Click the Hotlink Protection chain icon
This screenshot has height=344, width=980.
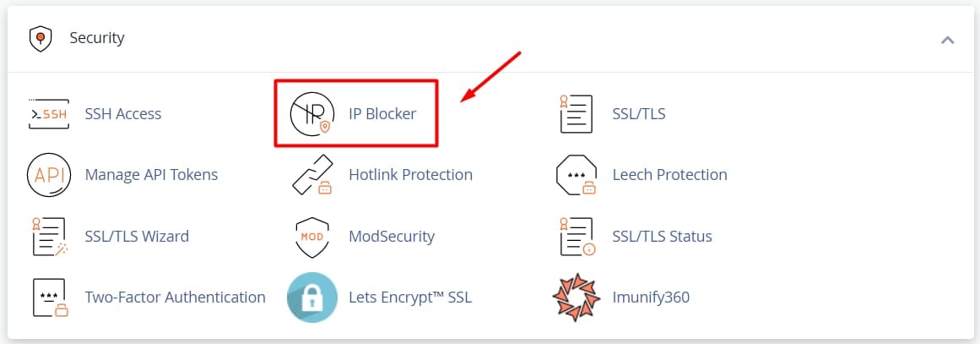311,175
